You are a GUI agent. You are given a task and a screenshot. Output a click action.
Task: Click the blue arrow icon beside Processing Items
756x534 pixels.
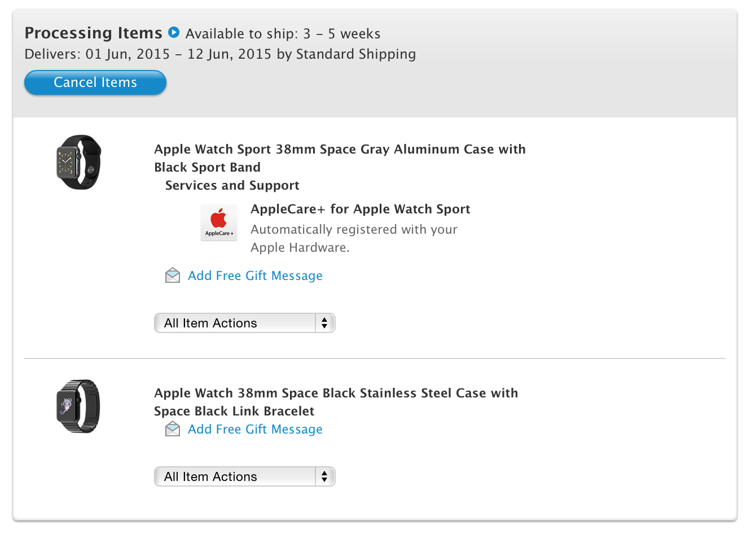click(174, 32)
